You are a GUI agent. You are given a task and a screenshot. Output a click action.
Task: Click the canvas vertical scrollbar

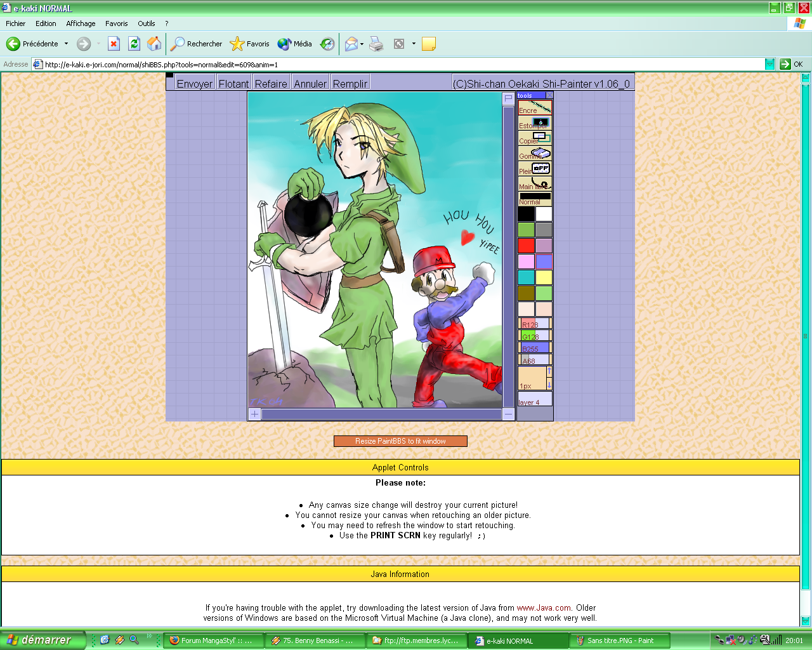(508, 256)
